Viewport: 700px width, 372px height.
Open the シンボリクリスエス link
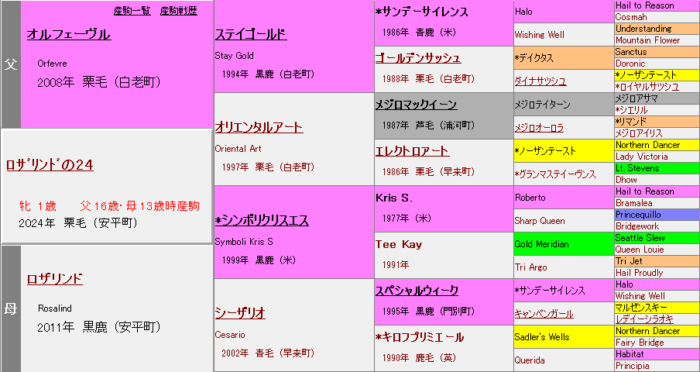(x=262, y=221)
